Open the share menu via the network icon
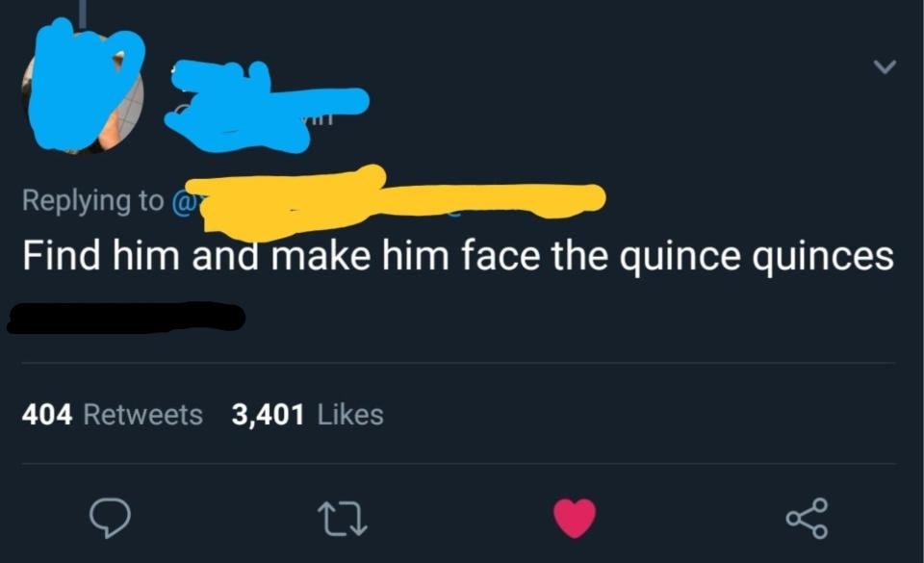The image size is (924, 563). tap(808, 517)
